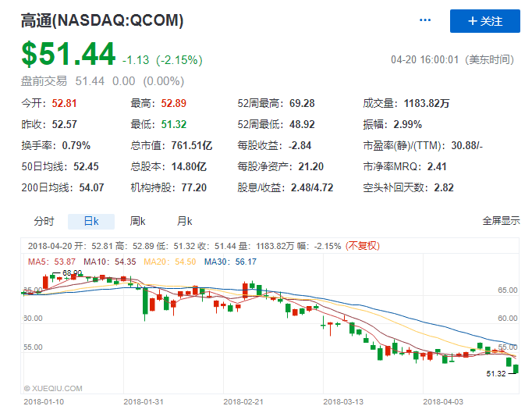Click 机构持股 value 77.20
This screenshot has width=532, height=406.
point(193,187)
